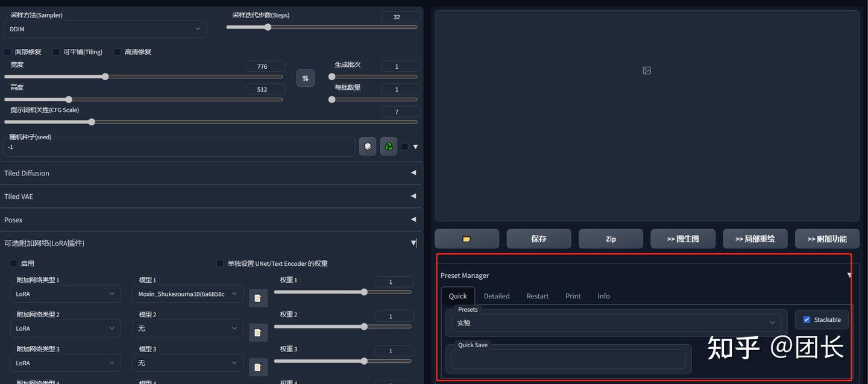This screenshot has height=384, width=868.
Task: Switch to the Info tab
Action: [x=603, y=296]
